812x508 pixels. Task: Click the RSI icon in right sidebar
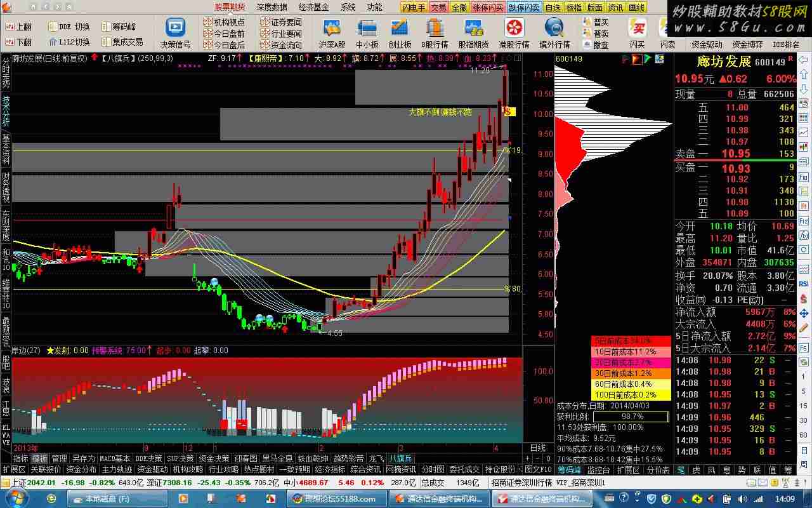[803, 283]
